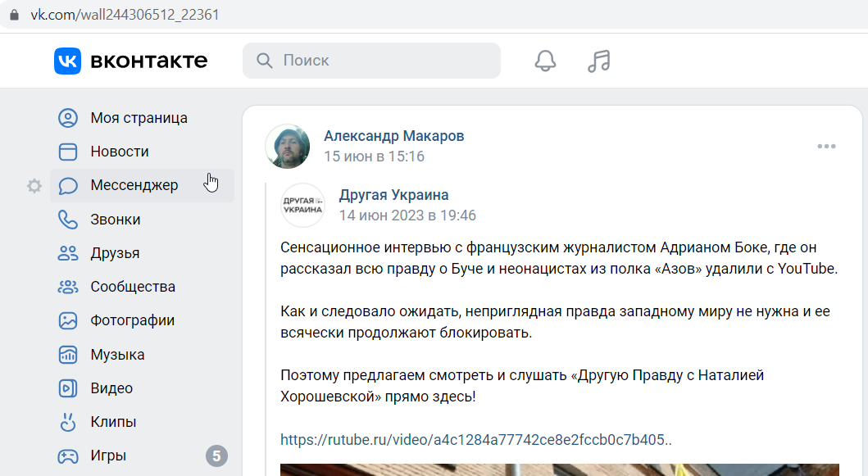Click the News feed icon
868x476 pixels.
68,152
